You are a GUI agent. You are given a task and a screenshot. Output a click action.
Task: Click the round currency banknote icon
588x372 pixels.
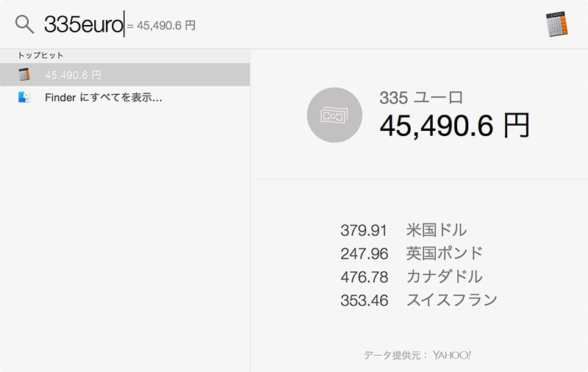pos(334,115)
